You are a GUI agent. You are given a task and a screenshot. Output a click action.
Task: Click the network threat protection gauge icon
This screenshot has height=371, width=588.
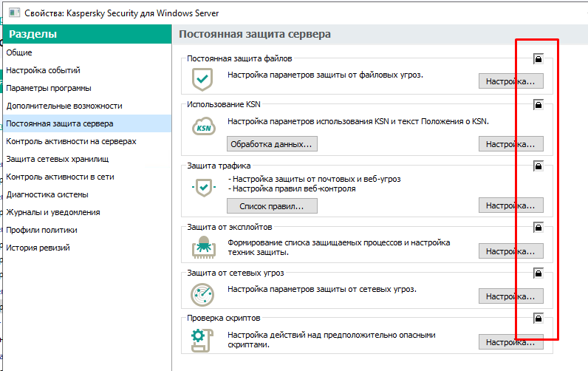point(202,293)
